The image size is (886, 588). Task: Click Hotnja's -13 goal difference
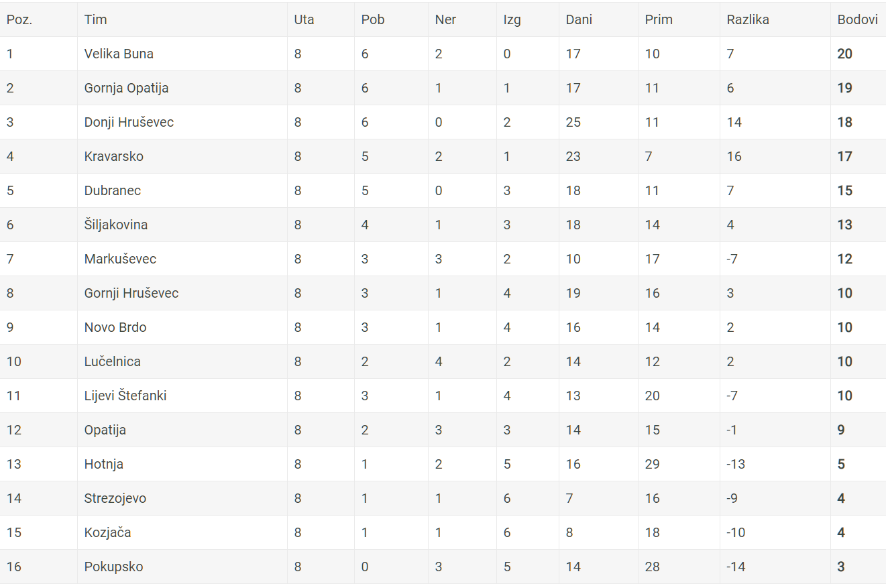pyautogui.click(x=736, y=464)
